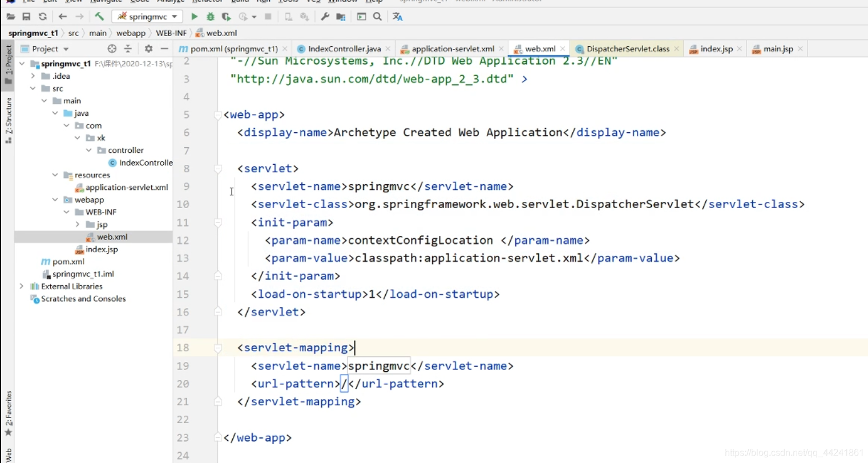Screen dimensions: 868x463
Task: Collapse the java folder arrow
Action: click(55, 113)
